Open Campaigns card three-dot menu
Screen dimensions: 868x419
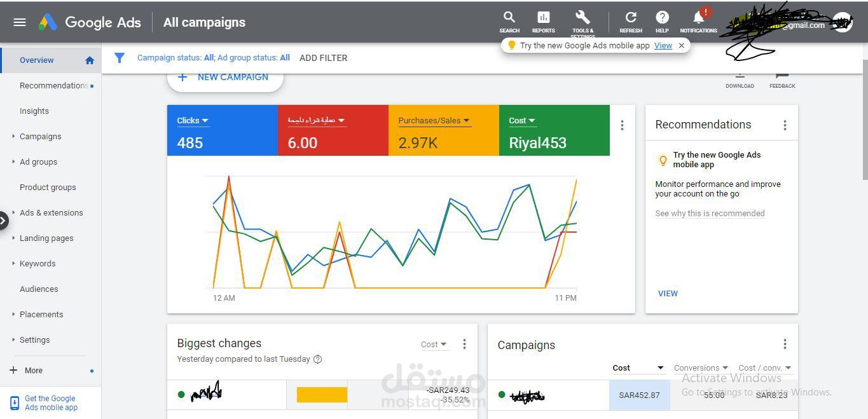(x=785, y=344)
